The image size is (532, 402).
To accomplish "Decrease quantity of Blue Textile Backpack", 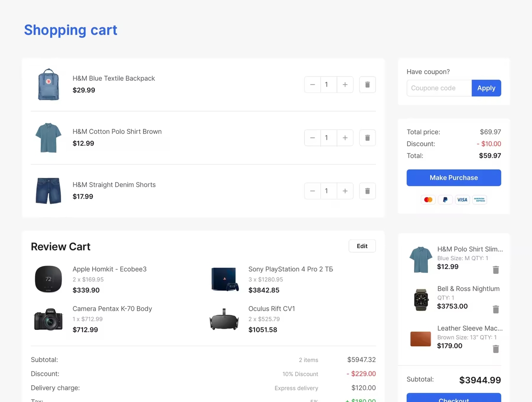I will (x=313, y=85).
